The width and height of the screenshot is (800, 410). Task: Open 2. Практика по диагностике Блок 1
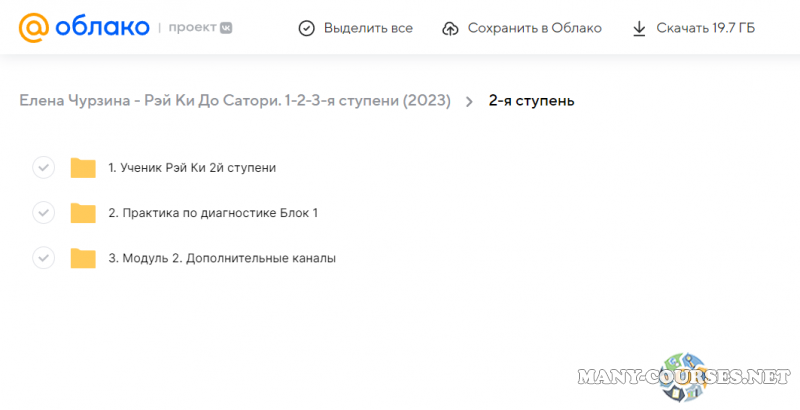(x=214, y=212)
